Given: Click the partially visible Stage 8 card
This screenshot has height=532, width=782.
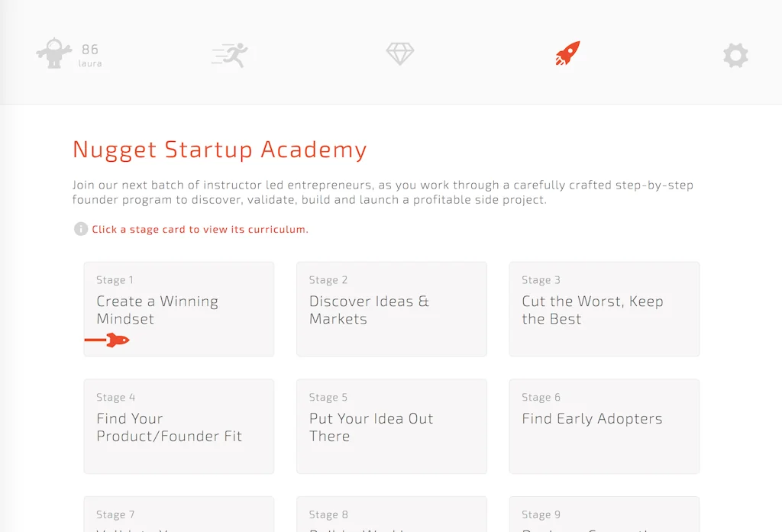Looking at the screenshot, I should tap(391, 515).
